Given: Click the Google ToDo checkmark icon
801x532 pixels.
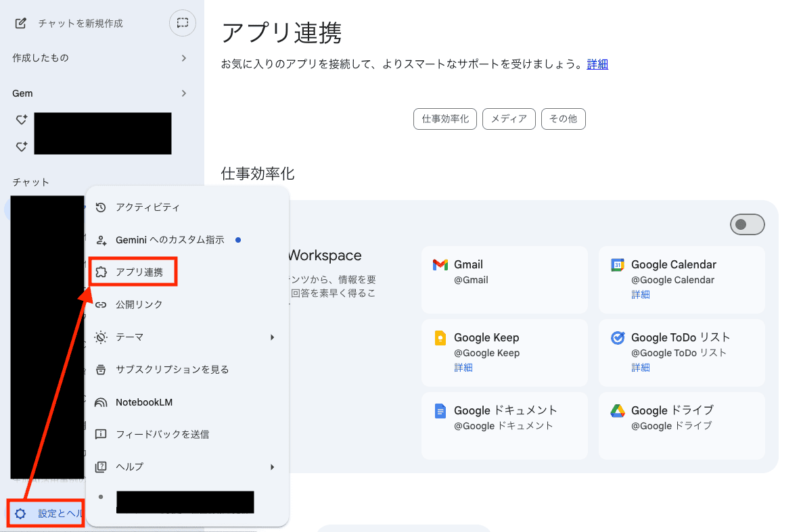Looking at the screenshot, I should [x=617, y=338].
